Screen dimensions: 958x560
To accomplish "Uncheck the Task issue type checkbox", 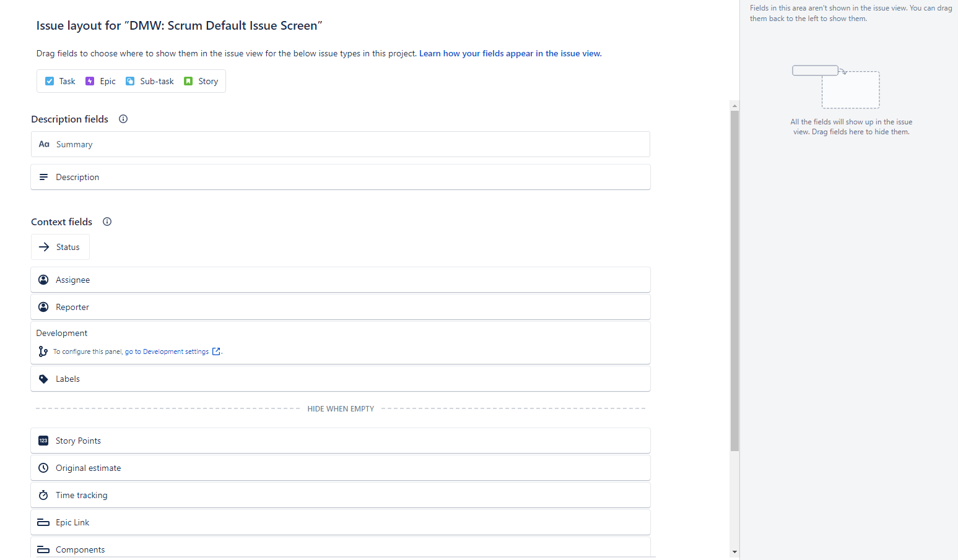I will point(50,80).
